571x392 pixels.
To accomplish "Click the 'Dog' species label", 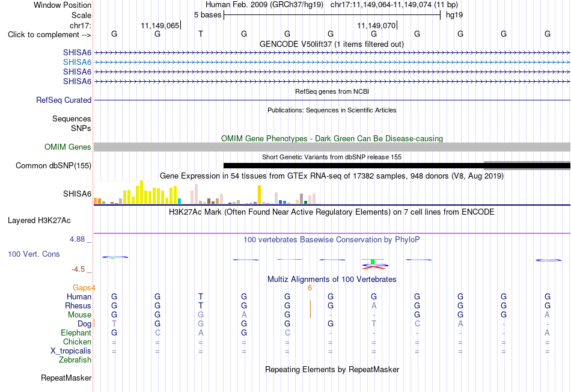I will (x=84, y=324).
